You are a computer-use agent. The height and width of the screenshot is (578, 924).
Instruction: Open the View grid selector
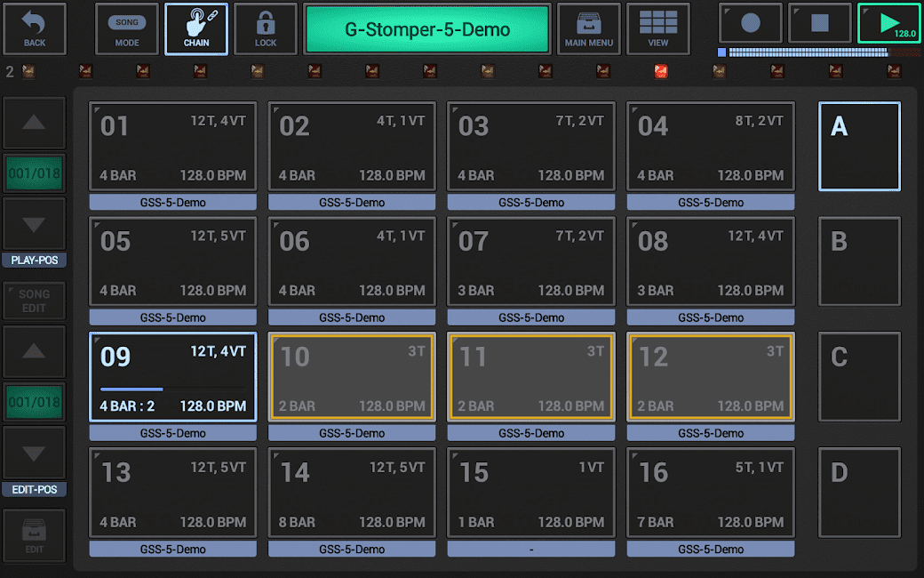tap(658, 28)
